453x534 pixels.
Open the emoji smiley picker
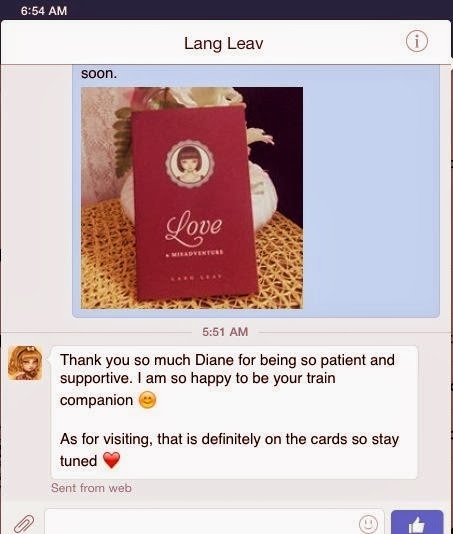pyautogui.click(x=368, y=524)
